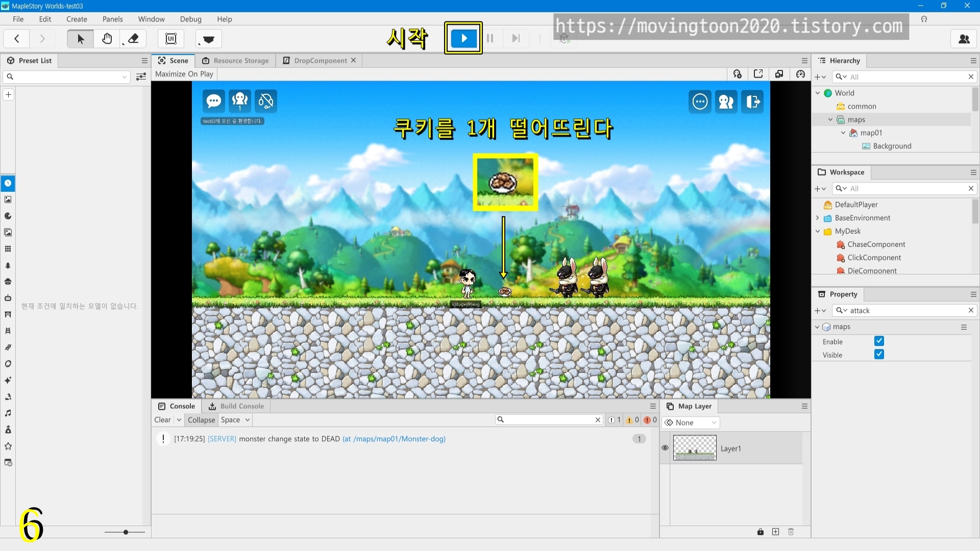
Task: Switch to the Resource Storage tab
Action: (x=236, y=60)
